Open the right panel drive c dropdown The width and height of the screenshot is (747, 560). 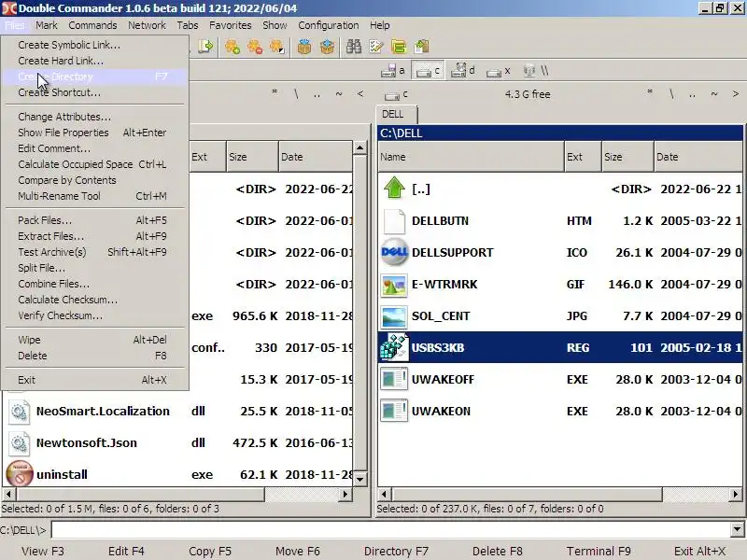(396, 95)
